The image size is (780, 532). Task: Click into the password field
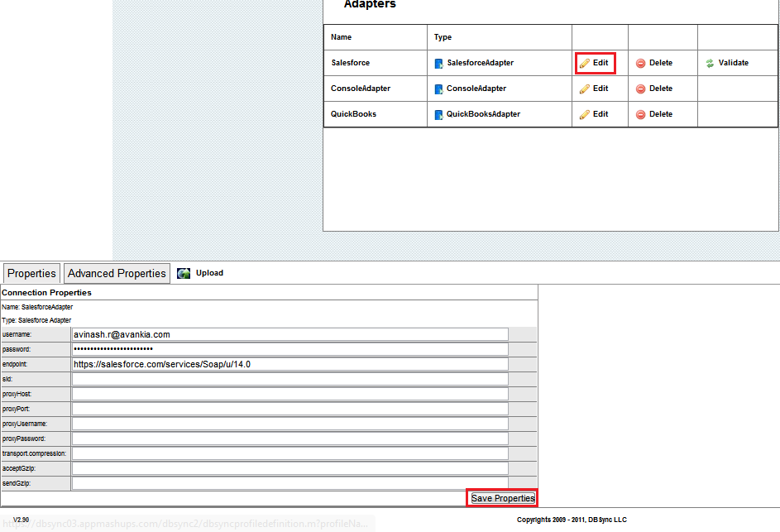pos(290,349)
